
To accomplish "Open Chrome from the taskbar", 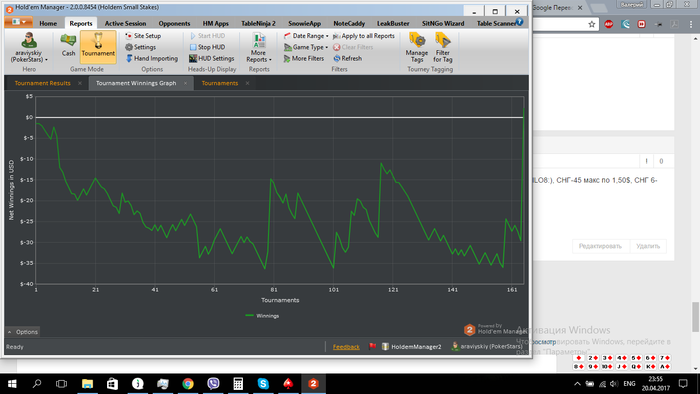I will [188, 383].
